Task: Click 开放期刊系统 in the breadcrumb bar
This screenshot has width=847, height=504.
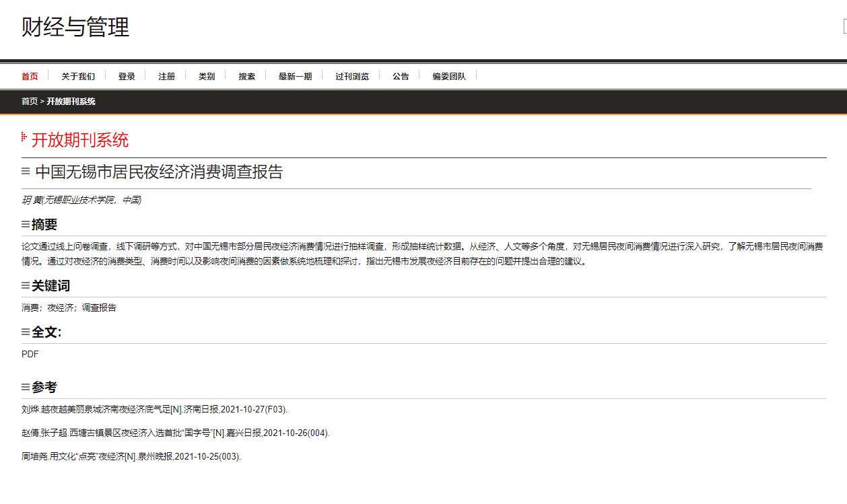Action: point(71,102)
